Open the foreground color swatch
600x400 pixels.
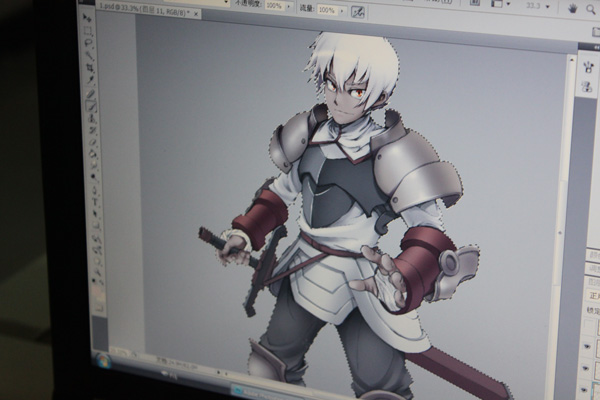pyautogui.click(x=97, y=289)
